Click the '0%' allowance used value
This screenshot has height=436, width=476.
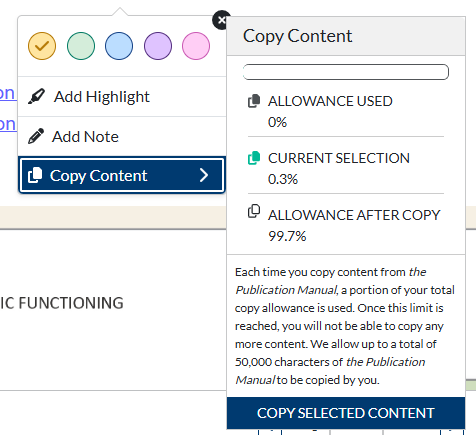(277, 122)
